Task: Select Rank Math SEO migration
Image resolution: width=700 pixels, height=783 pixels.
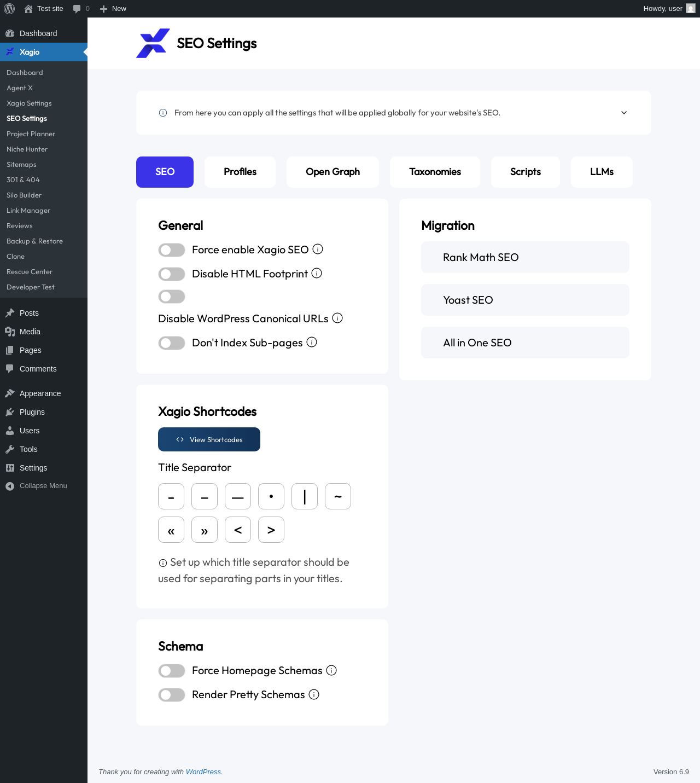Action: click(x=525, y=257)
